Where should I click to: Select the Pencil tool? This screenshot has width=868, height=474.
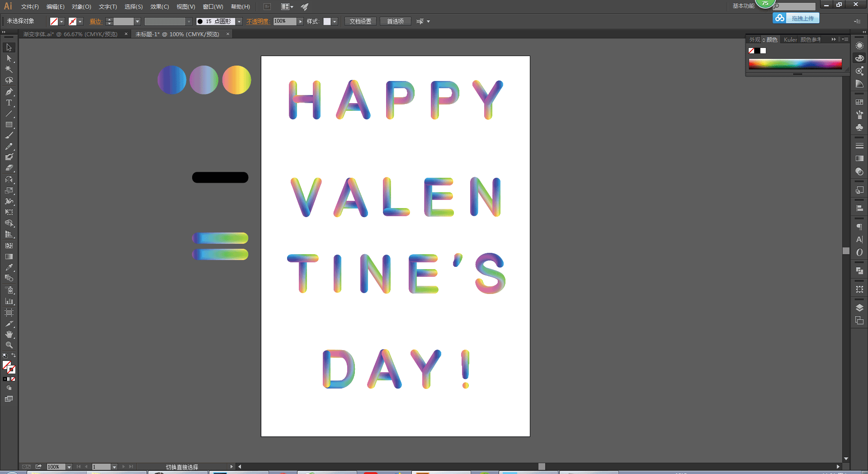[x=9, y=146]
